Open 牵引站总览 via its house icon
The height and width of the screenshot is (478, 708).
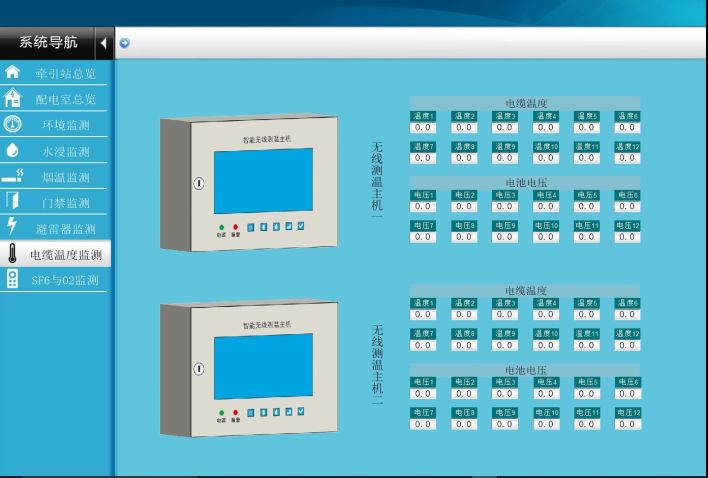pyautogui.click(x=12, y=72)
